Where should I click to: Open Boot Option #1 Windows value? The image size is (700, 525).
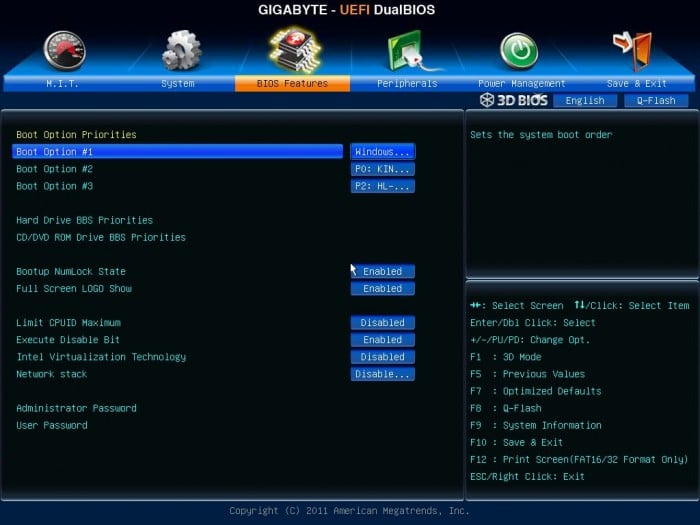tap(383, 152)
